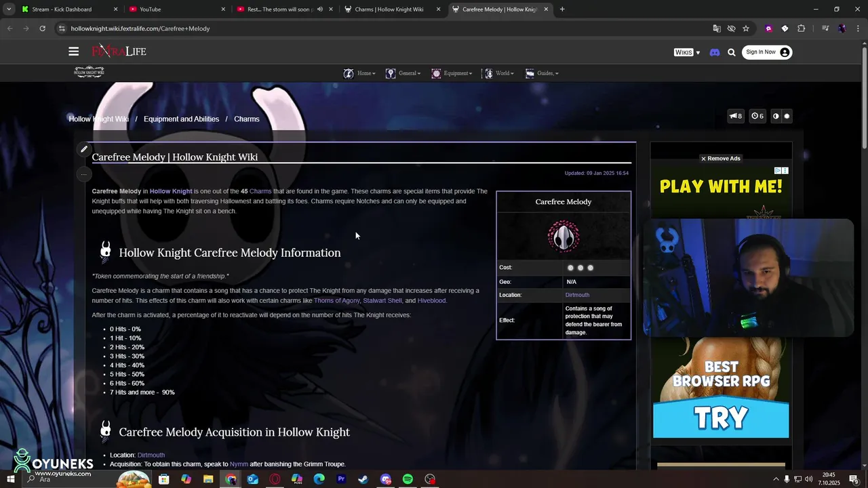Go back to previous page
This screenshot has height=488, width=868.
9,28
